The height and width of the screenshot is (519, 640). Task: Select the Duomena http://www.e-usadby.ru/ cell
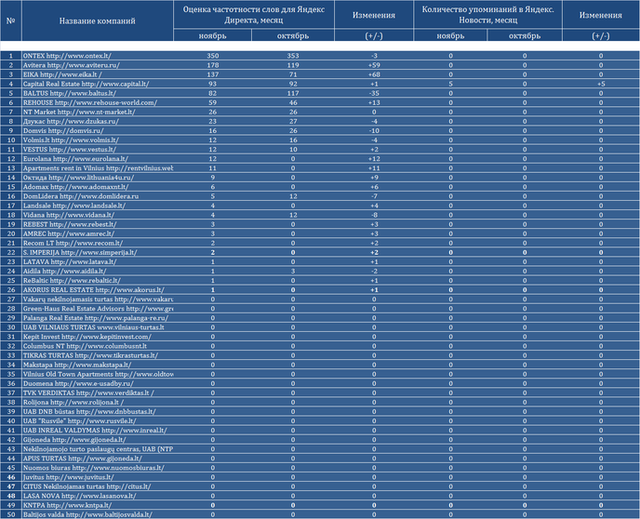[97, 384]
